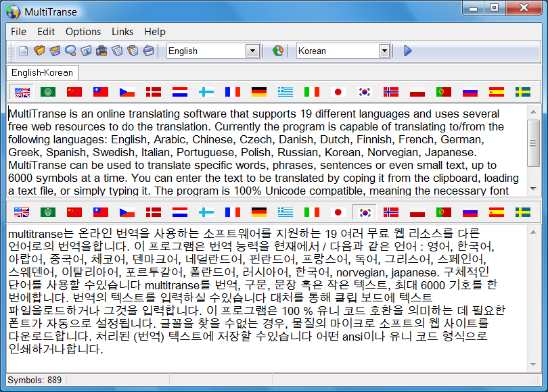This screenshot has height=392, width=548.
Task: Open the File menu
Action: point(18,32)
